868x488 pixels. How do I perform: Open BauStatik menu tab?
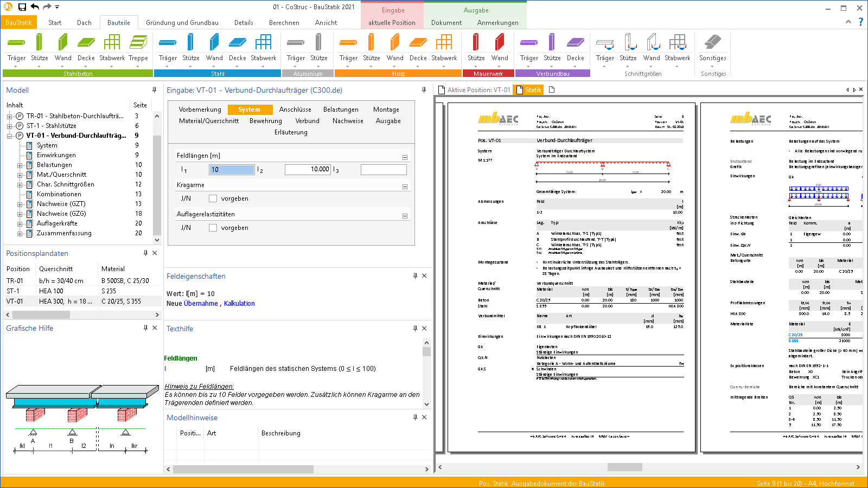click(x=18, y=22)
